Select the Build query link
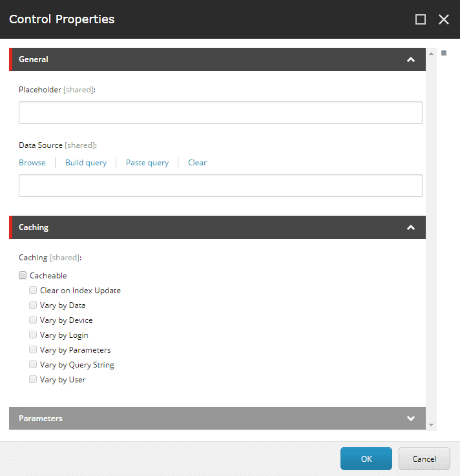This screenshot has height=476, width=460. [x=86, y=163]
